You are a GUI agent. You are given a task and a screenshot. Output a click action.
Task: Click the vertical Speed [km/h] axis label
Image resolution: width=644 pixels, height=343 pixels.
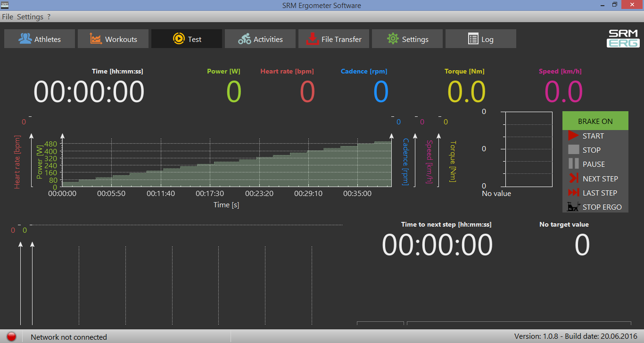point(429,162)
